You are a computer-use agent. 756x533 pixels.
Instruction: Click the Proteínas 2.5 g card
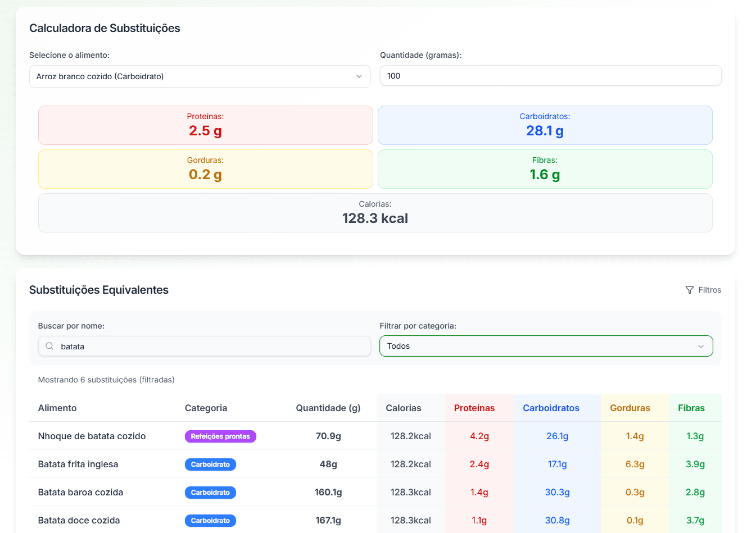206,125
